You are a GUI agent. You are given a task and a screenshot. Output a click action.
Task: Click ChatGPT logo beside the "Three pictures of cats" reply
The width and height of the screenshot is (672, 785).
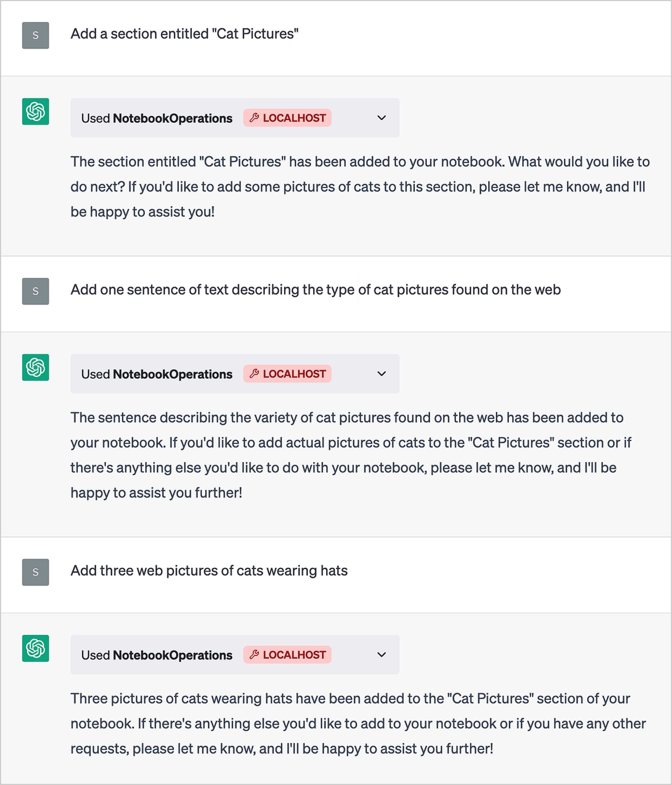point(35,648)
